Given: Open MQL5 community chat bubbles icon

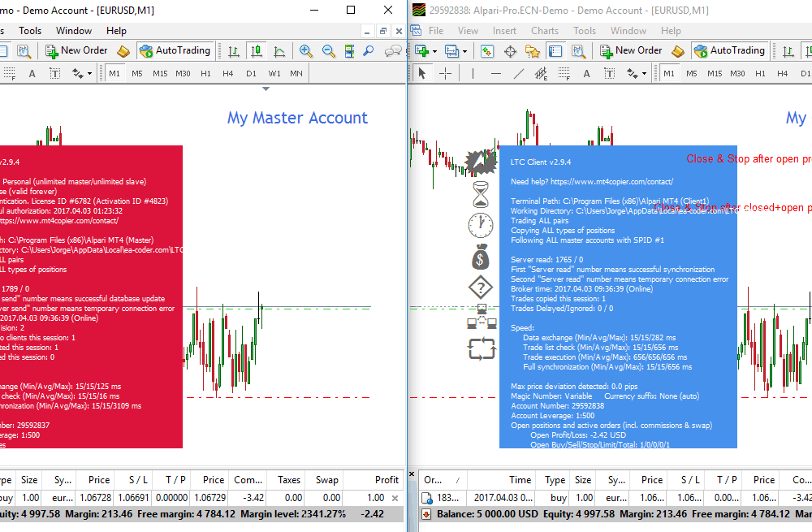Looking at the screenshot, I should pos(393,51).
